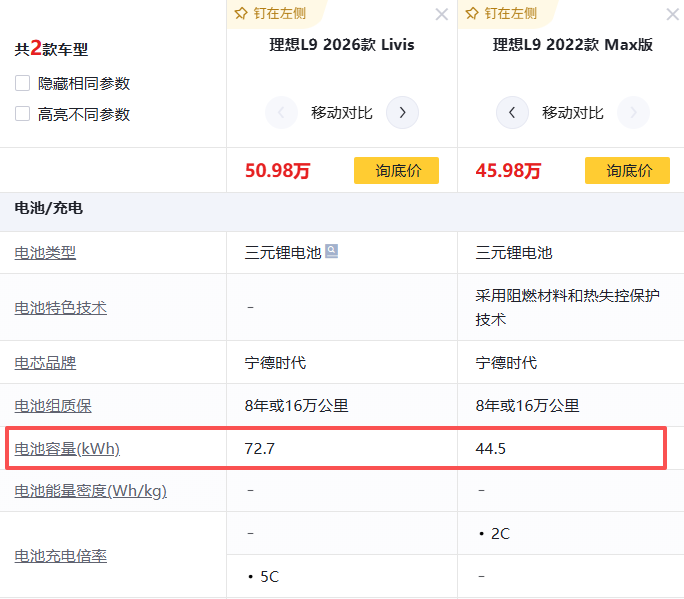Open the 电池容量(kWh) parameter link
The height and width of the screenshot is (599, 684).
[67, 448]
